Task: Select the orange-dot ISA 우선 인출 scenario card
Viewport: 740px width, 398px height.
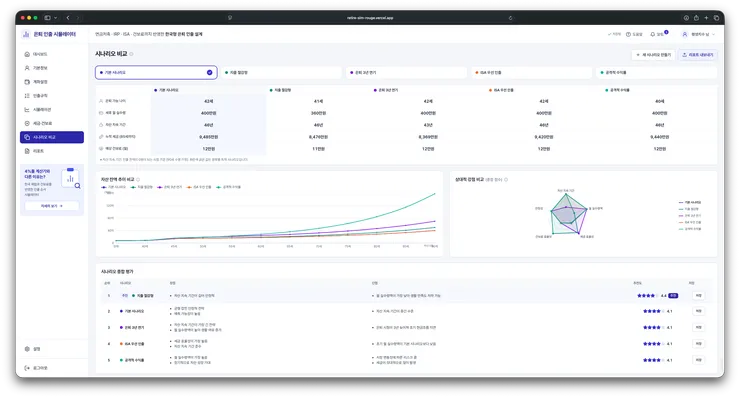Action: [531, 72]
